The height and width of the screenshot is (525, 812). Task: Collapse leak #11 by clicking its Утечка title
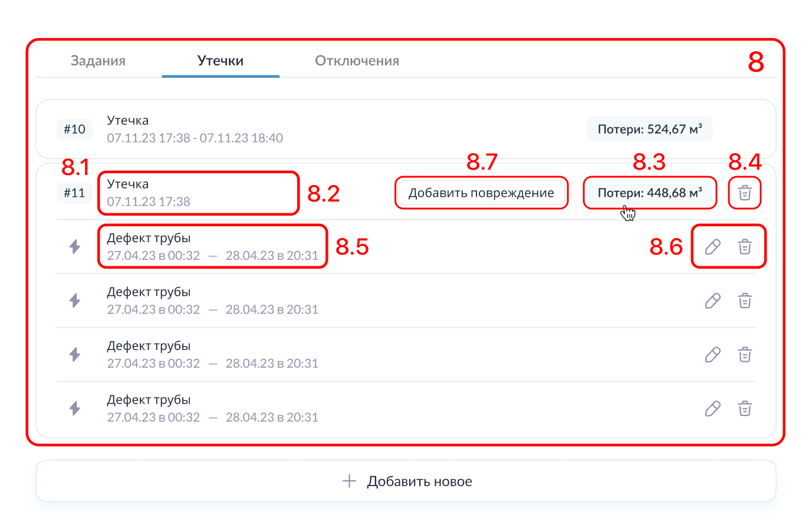(x=128, y=184)
